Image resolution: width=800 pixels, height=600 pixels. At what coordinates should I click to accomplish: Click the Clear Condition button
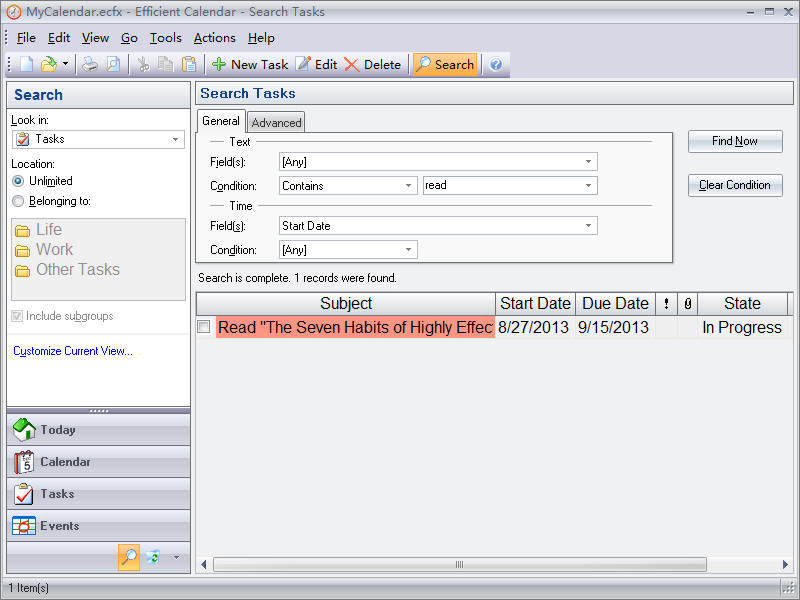tap(735, 185)
